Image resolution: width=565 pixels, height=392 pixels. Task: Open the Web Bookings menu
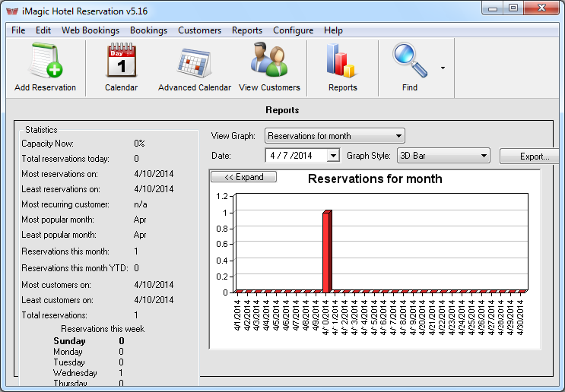point(90,30)
